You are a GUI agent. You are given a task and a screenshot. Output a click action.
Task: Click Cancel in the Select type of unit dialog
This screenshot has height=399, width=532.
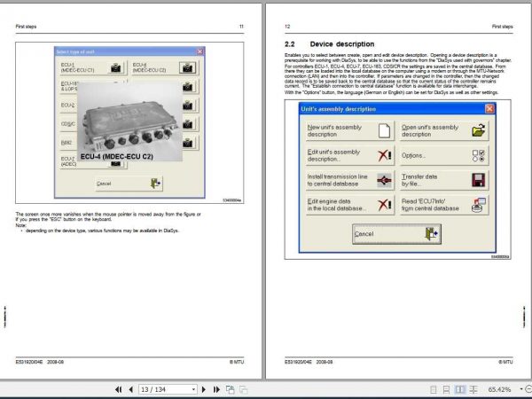pos(129,184)
